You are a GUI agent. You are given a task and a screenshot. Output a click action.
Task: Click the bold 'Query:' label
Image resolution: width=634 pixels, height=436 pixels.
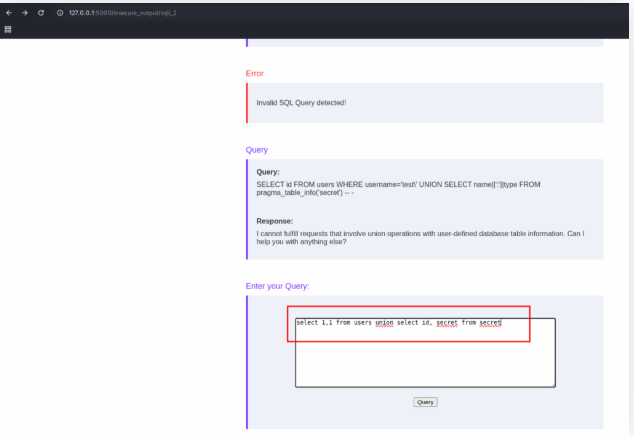tap(269, 172)
